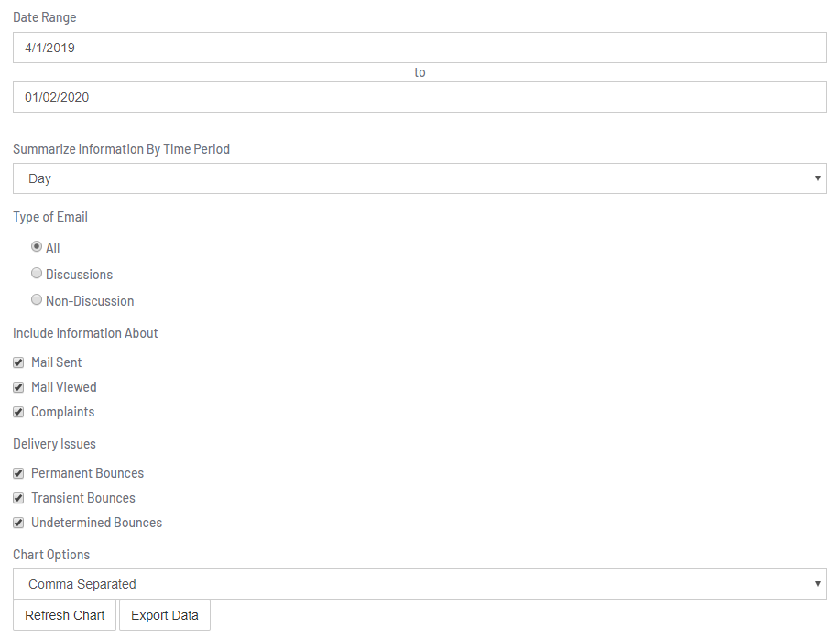
Task: Click the start date field showing 4/1/2019
Action: coord(420,48)
